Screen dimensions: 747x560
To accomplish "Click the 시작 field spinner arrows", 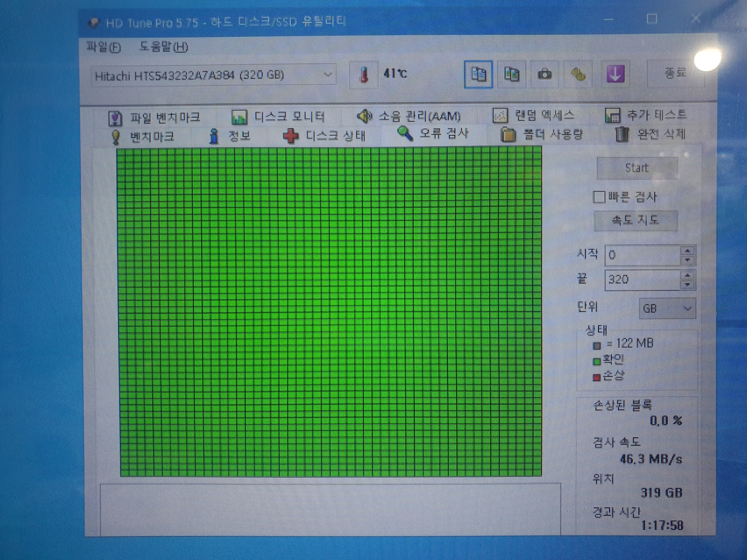I will [688, 255].
